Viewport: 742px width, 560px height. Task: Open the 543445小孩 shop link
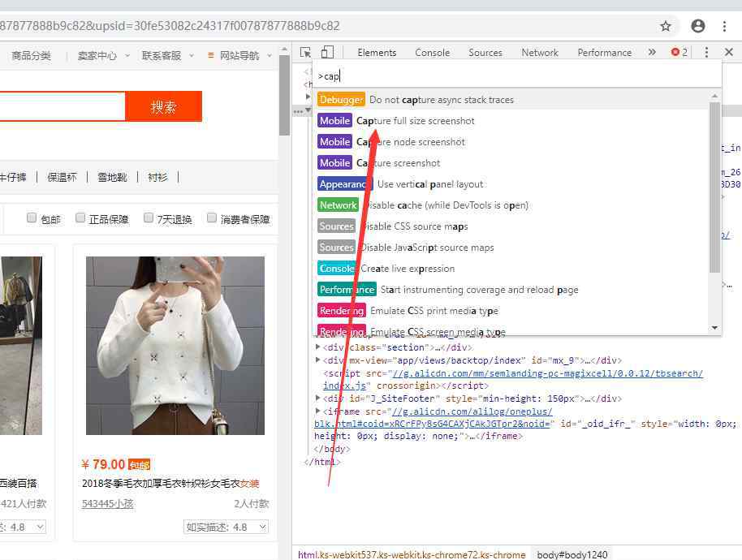tap(108, 504)
